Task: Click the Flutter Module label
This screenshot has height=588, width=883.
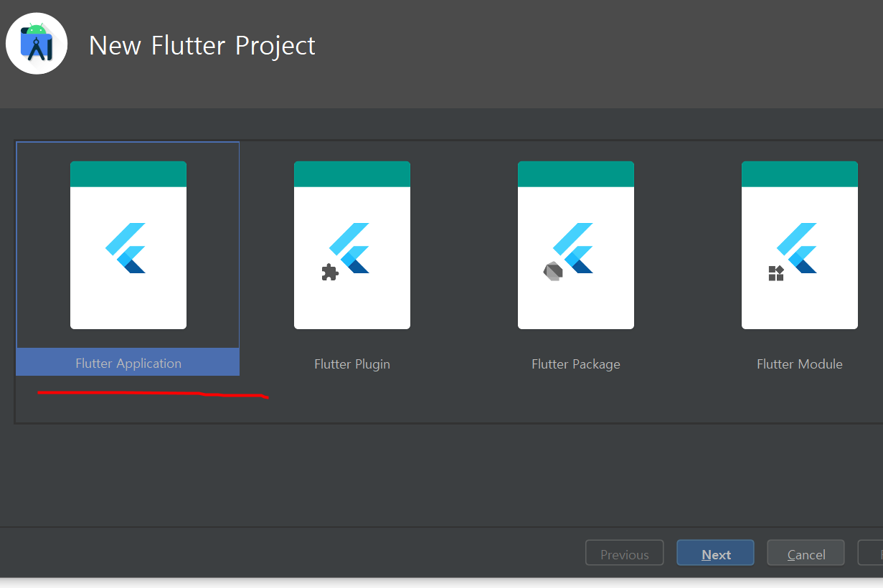Action: coord(800,364)
